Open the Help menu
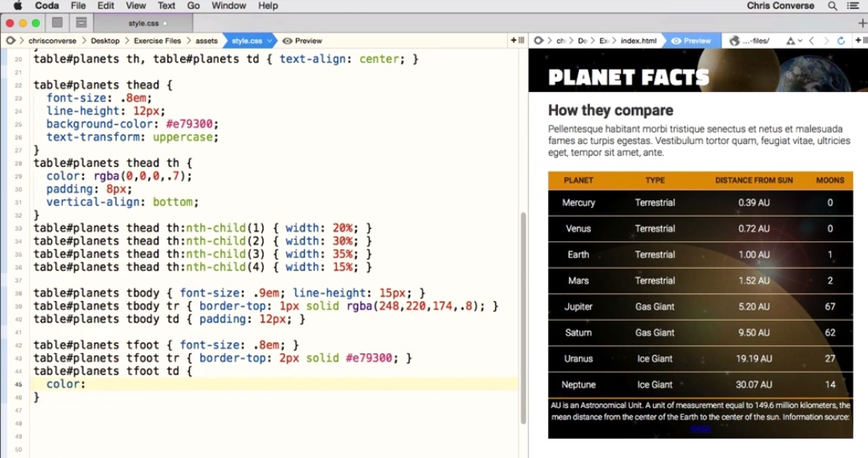This screenshot has width=868, height=458. pyautogui.click(x=268, y=6)
